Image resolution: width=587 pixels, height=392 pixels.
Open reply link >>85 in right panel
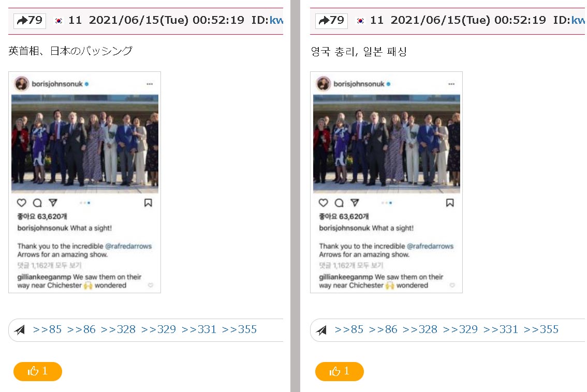pyautogui.click(x=349, y=329)
